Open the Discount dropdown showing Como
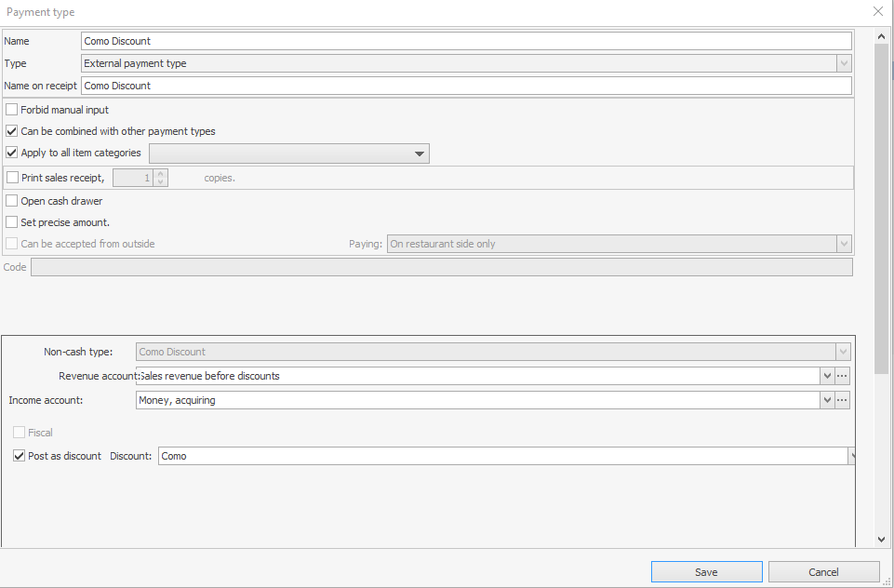 coord(850,456)
